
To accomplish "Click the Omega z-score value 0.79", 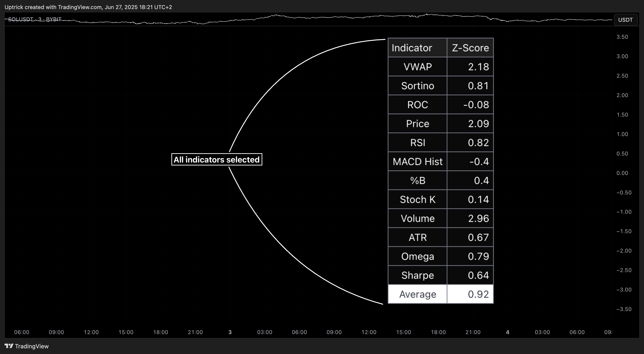I will (470, 256).
